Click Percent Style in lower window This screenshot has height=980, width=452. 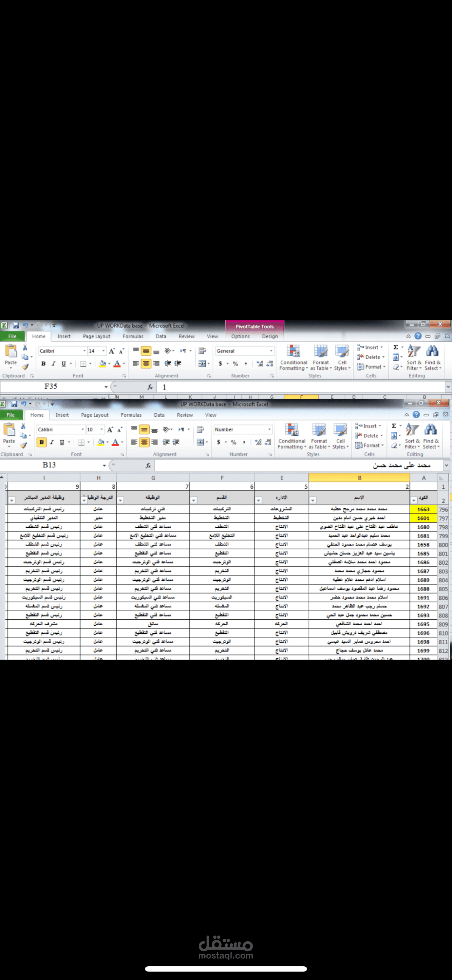[234, 442]
